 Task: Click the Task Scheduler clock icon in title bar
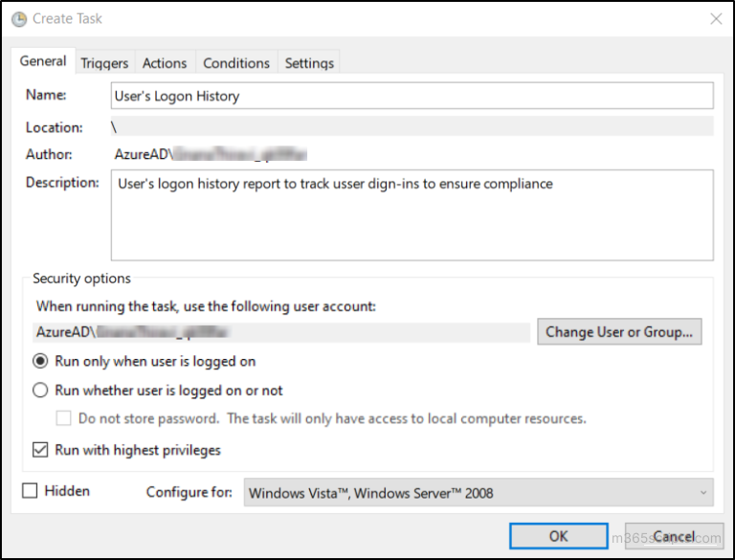click(x=18, y=18)
